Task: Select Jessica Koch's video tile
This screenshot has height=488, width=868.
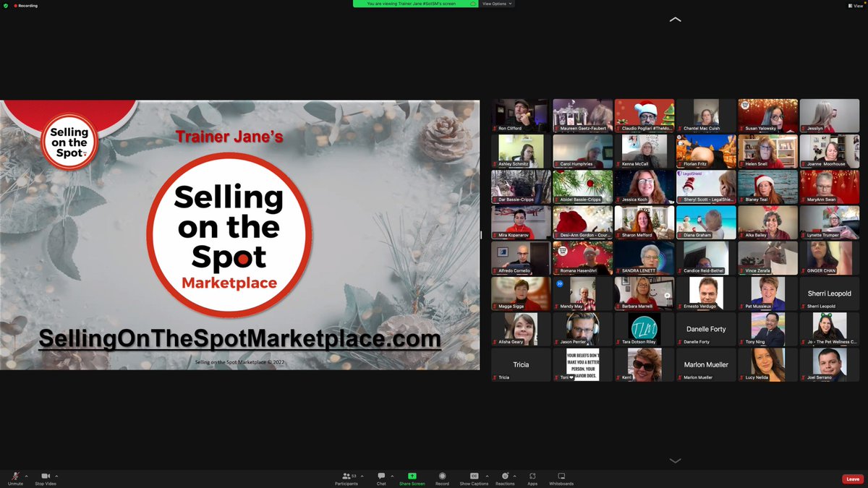Action: [644, 187]
